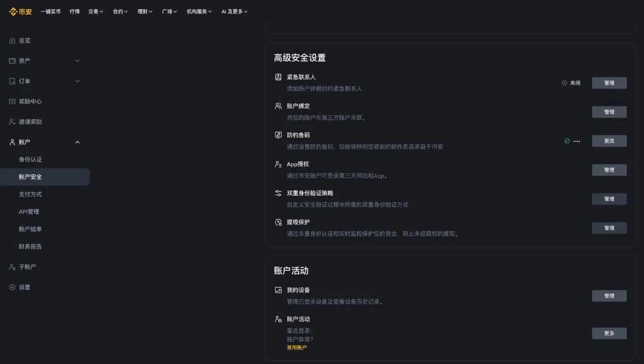Image resolution: width=644 pixels, height=364 pixels.
Task: Click the 邀请奖励 sidebar label
Action: (x=30, y=122)
